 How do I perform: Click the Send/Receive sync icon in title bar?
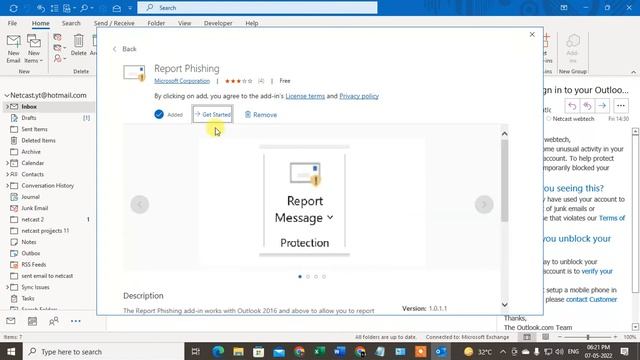coord(13,8)
